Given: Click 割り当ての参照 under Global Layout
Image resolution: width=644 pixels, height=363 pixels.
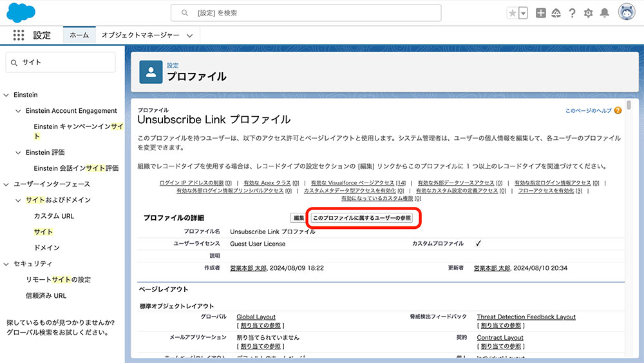Looking at the screenshot, I should 260,326.
